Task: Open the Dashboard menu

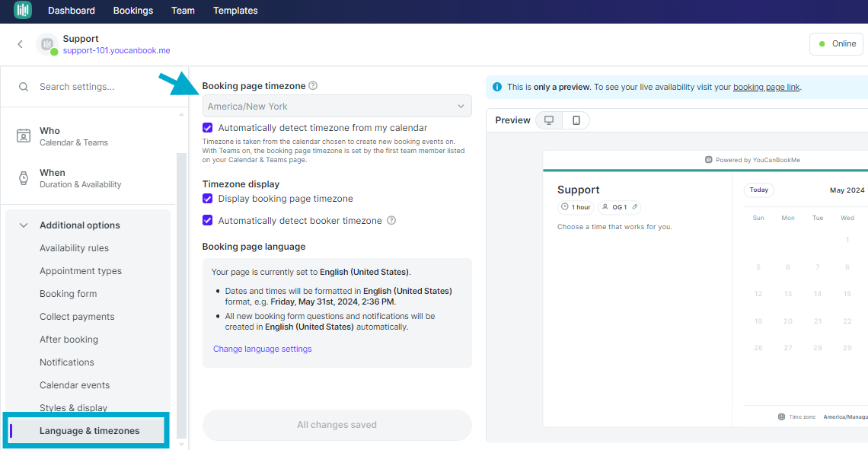Action: point(72,11)
